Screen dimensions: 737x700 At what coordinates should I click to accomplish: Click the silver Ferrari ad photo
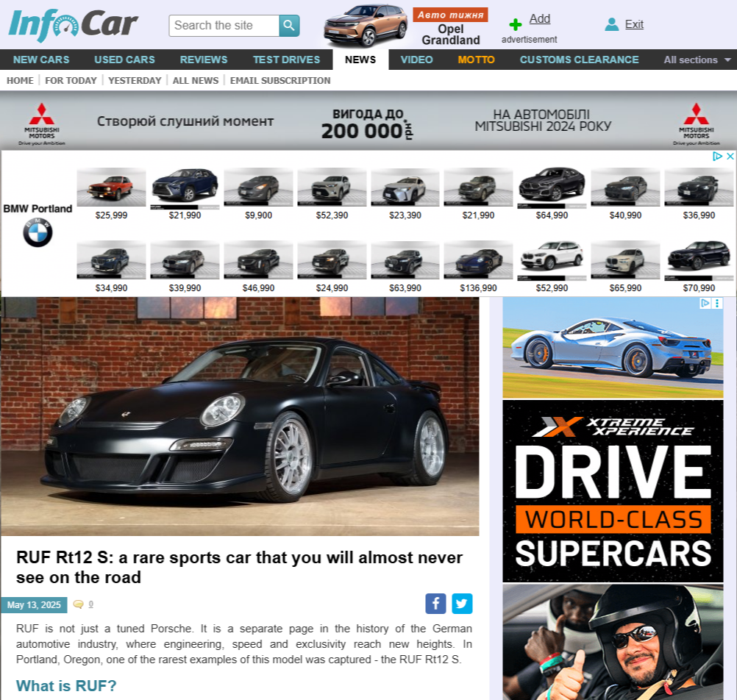[x=613, y=348]
